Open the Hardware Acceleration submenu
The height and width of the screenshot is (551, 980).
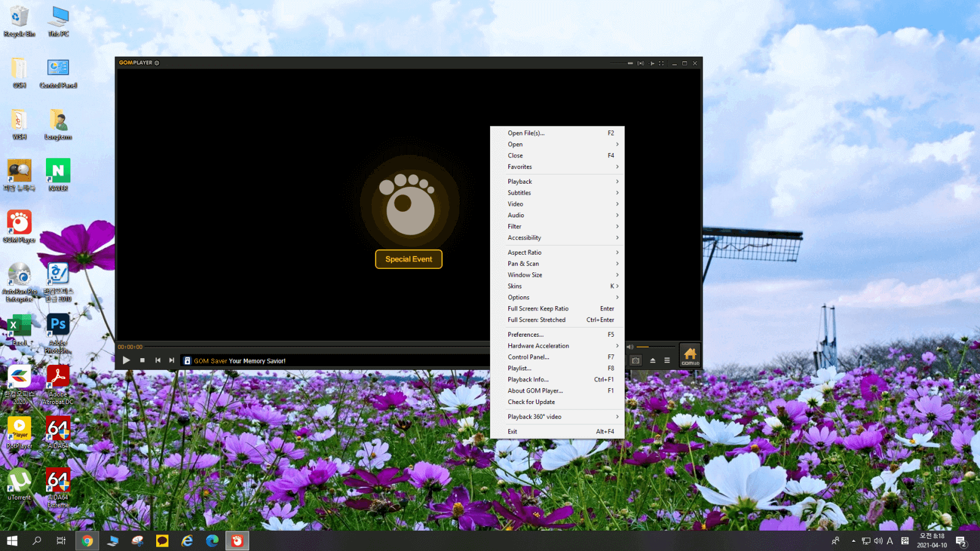(557, 346)
